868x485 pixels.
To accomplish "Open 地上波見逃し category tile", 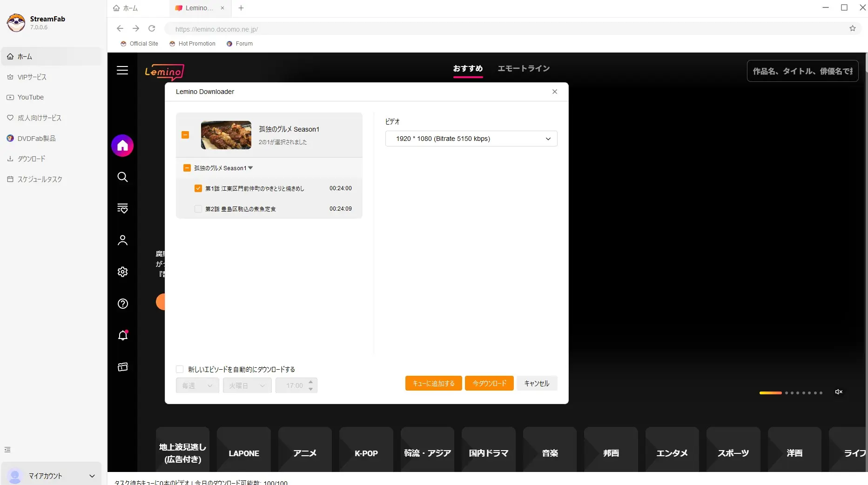I will [182, 450].
